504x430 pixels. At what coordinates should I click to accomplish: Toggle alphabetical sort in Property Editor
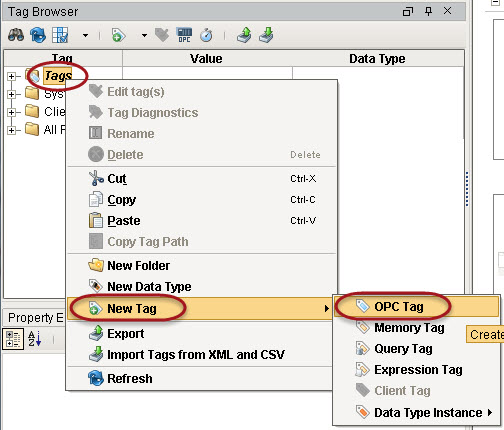pos(35,339)
